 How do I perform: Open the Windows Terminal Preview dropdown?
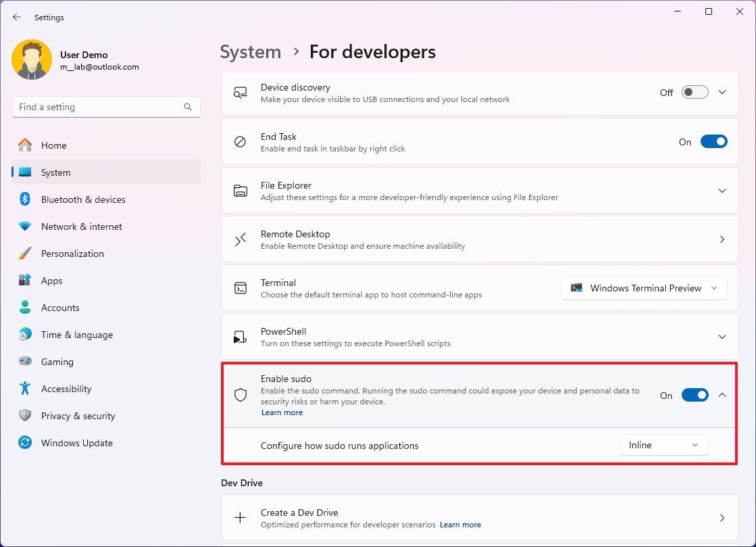643,287
